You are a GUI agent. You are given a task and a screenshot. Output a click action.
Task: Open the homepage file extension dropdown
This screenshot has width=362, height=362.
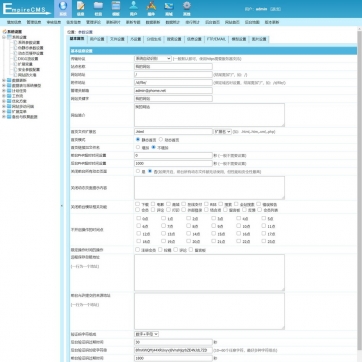pyautogui.click(x=222, y=132)
